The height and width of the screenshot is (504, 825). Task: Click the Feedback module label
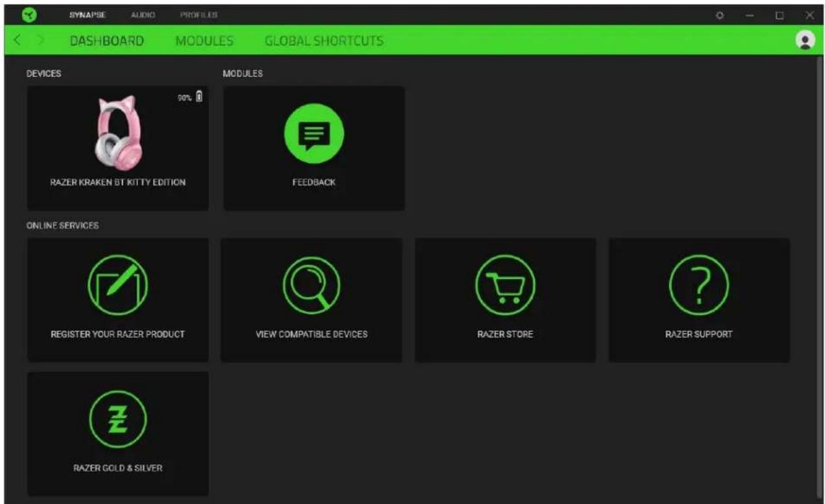point(314,182)
